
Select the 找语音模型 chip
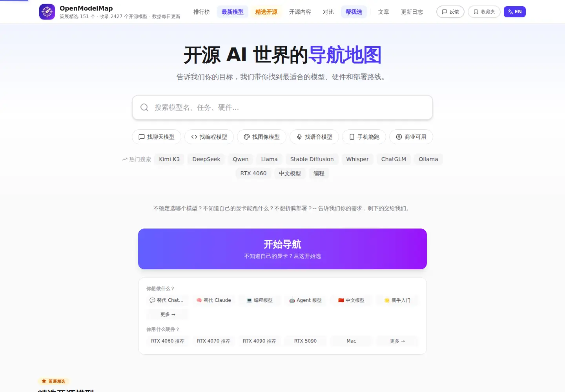314,137
